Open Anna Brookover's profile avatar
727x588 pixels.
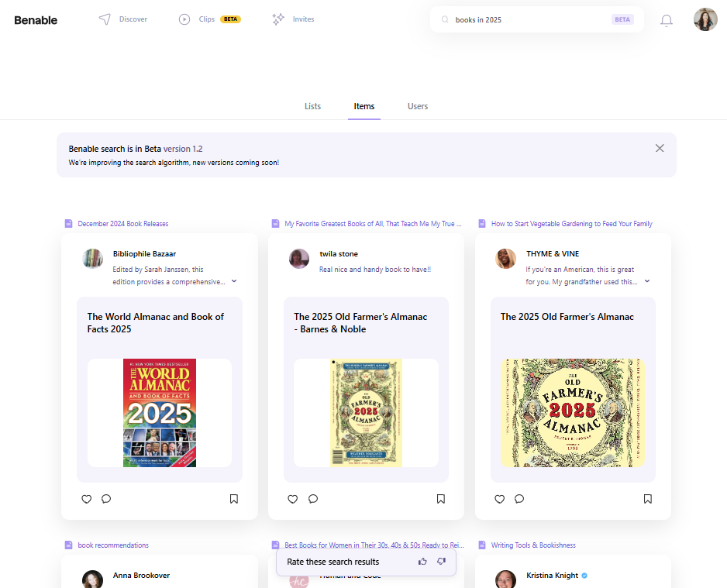93,579
